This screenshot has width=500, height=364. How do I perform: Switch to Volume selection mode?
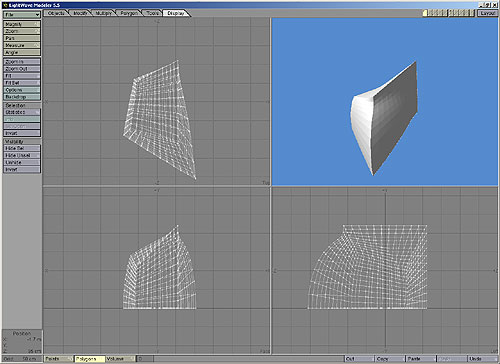pyautogui.click(x=120, y=359)
